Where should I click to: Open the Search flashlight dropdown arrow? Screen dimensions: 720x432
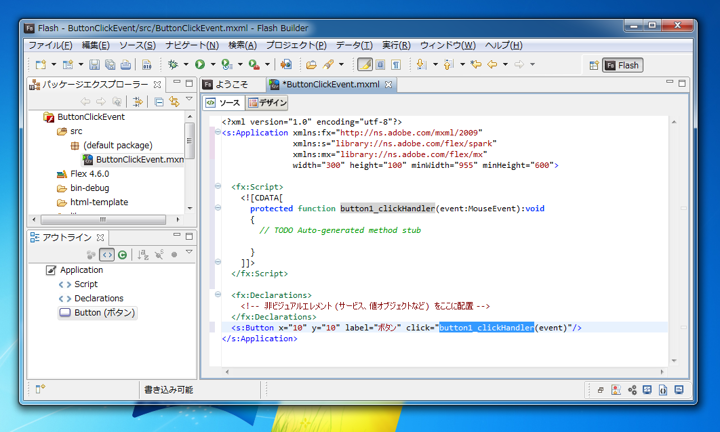tap(341, 65)
